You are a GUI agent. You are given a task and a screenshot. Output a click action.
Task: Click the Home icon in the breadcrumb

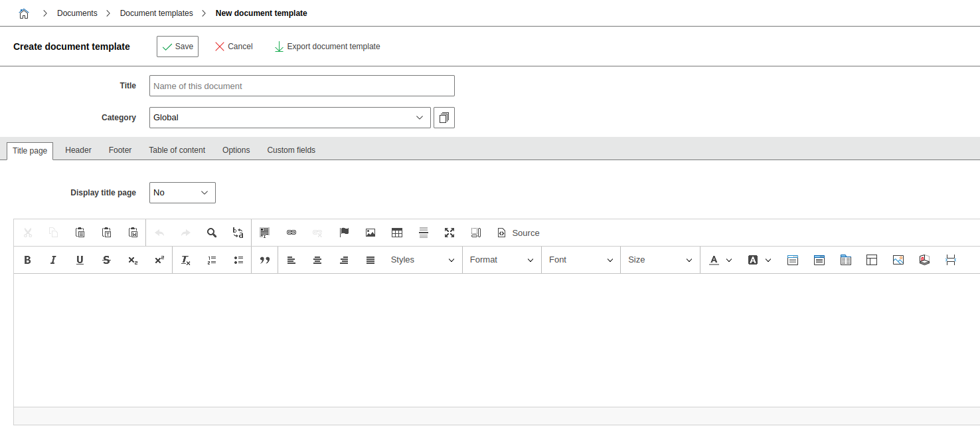pyautogui.click(x=24, y=13)
